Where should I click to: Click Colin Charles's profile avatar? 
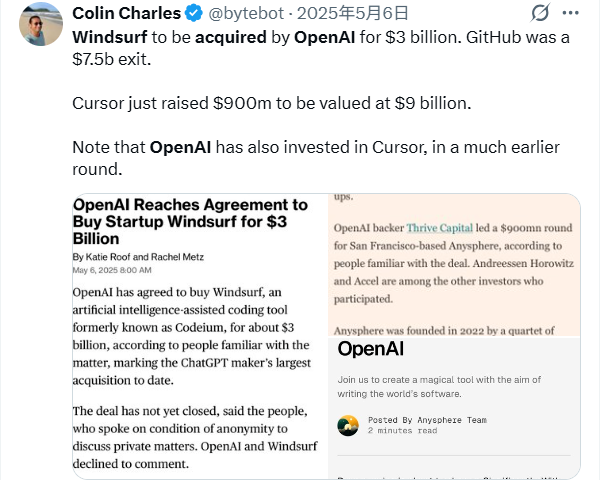tap(41, 23)
